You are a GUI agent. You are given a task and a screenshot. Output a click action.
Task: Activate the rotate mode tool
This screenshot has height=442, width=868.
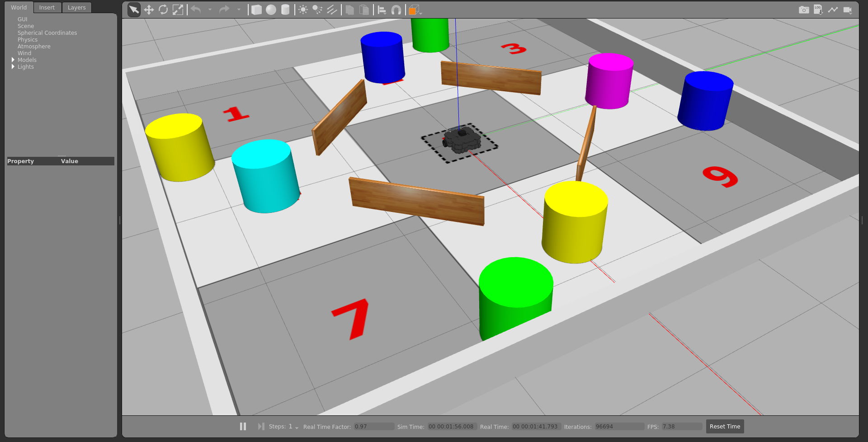[x=163, y=9]
